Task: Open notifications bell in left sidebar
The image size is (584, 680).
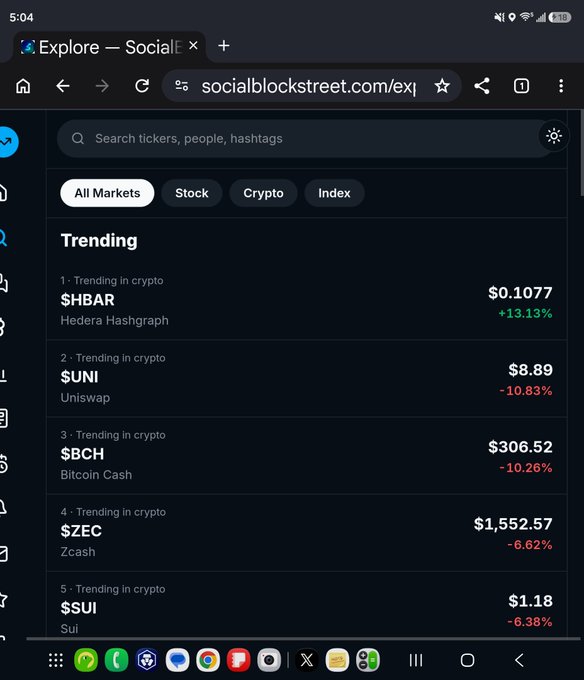Action: point(3,507)
